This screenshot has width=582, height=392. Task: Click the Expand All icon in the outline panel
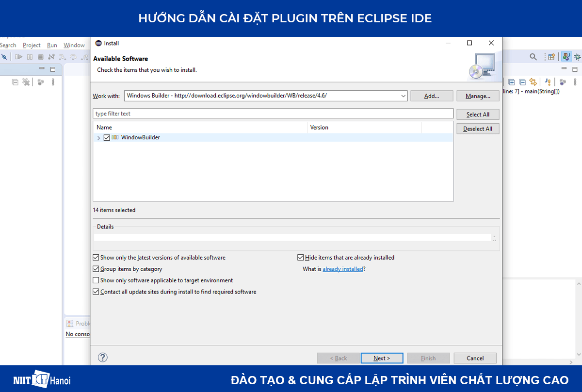tap(512, 82)
